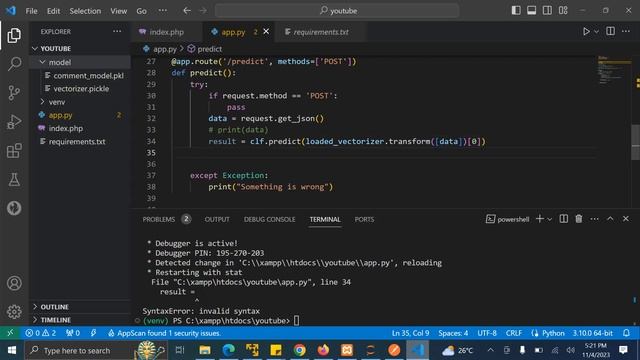Click Ln 35, Col 9 cursor position

point(410,333)
